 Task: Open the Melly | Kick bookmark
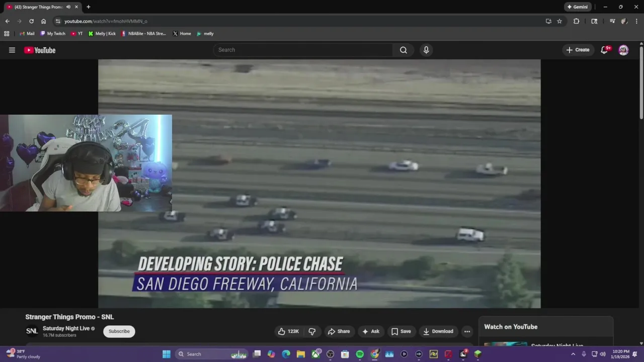pyautogui.click(x=102, y=34)
